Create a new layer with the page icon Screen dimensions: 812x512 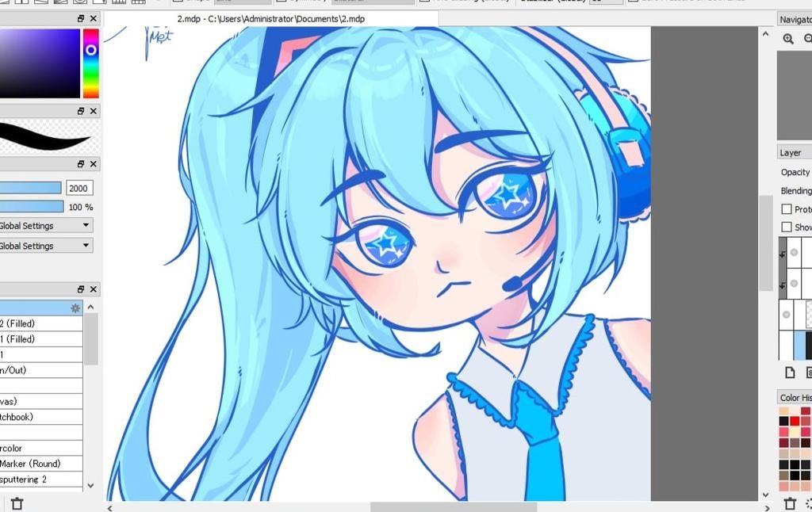(x=790, y=373)
